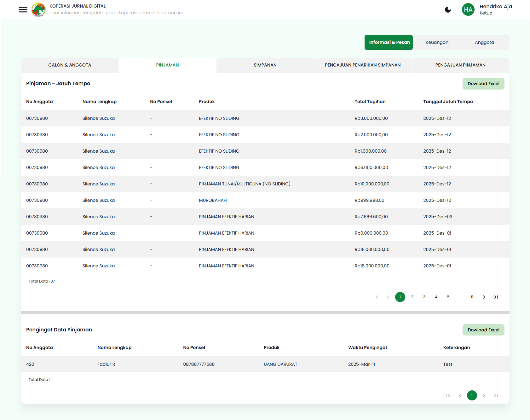Download Excel of Pinjaman Jatuh Tempo
530x420 pixels.
[483, 84]
